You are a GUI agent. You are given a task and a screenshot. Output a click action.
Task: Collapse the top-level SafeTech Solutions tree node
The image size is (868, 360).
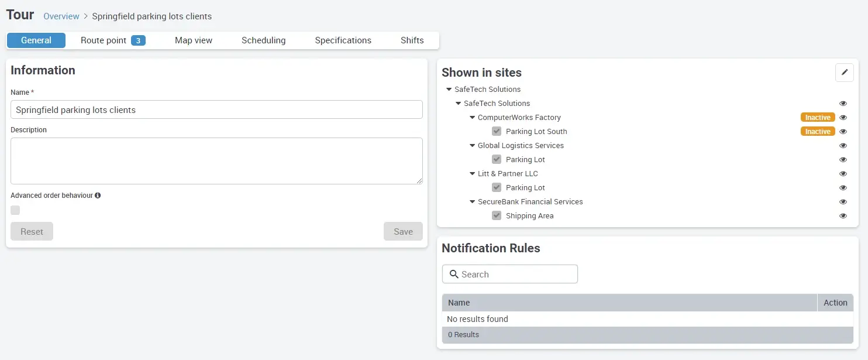(x=449, y=89)
